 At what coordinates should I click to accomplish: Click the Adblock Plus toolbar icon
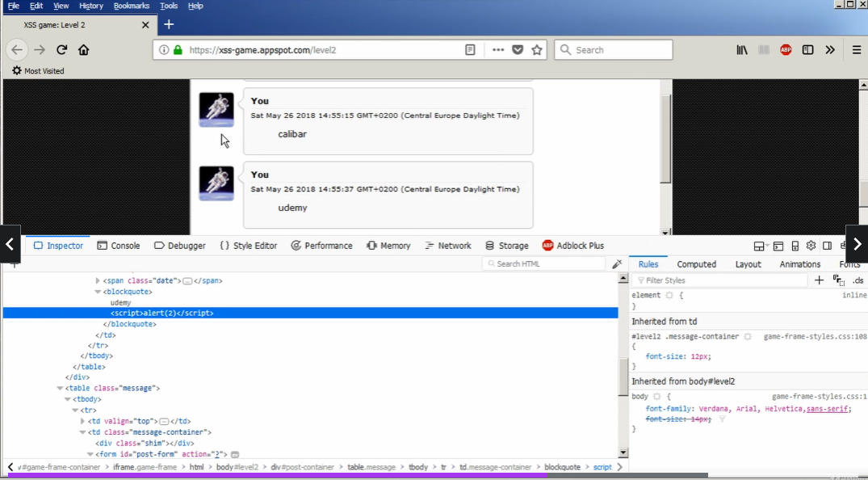click(786, 49)
